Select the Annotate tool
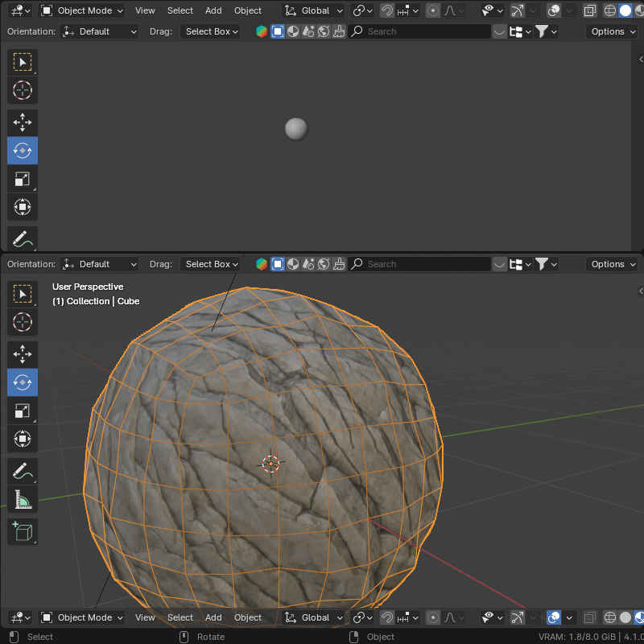 click(22, 471)
